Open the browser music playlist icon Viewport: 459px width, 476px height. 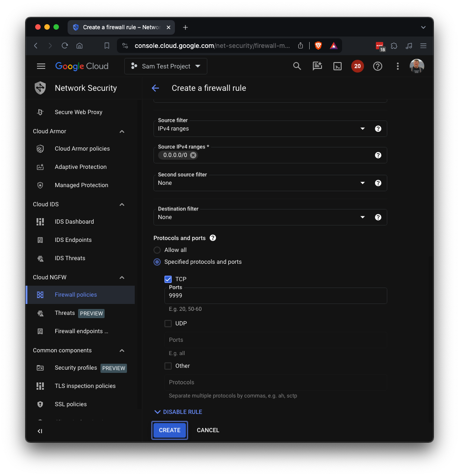(409, 46)
